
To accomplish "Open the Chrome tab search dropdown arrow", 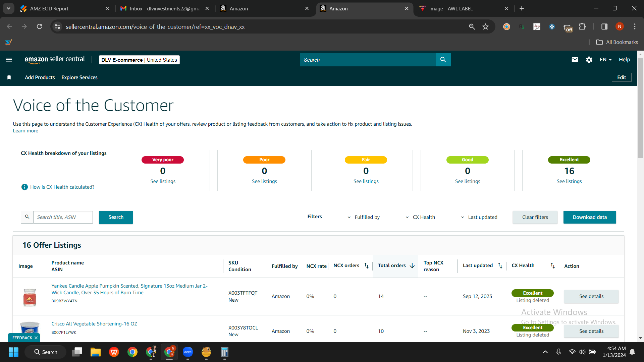I will 8,8.
